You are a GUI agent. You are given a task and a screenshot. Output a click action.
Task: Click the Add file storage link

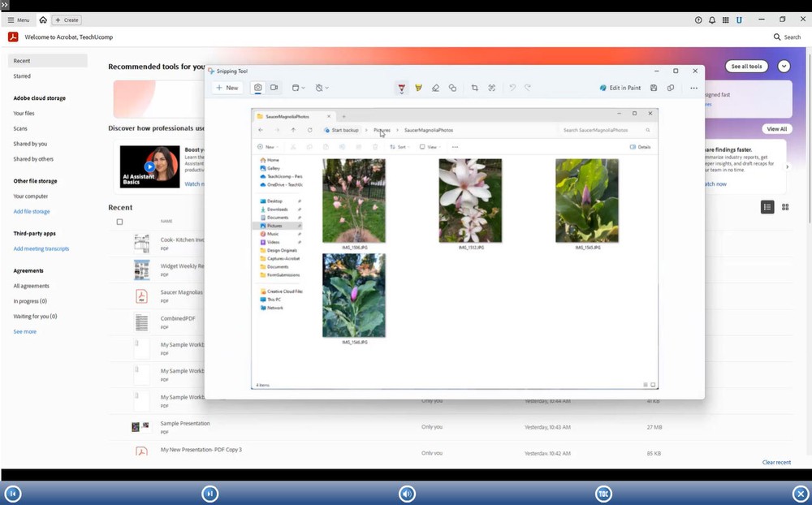[x=32, y=211]
